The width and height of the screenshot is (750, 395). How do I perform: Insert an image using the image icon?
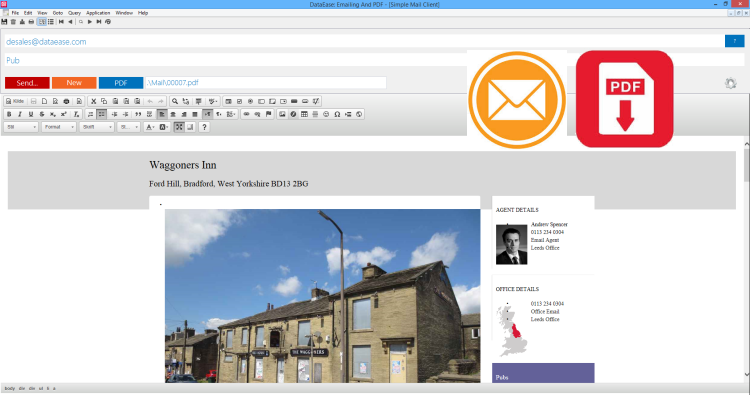tap(282, 114)
